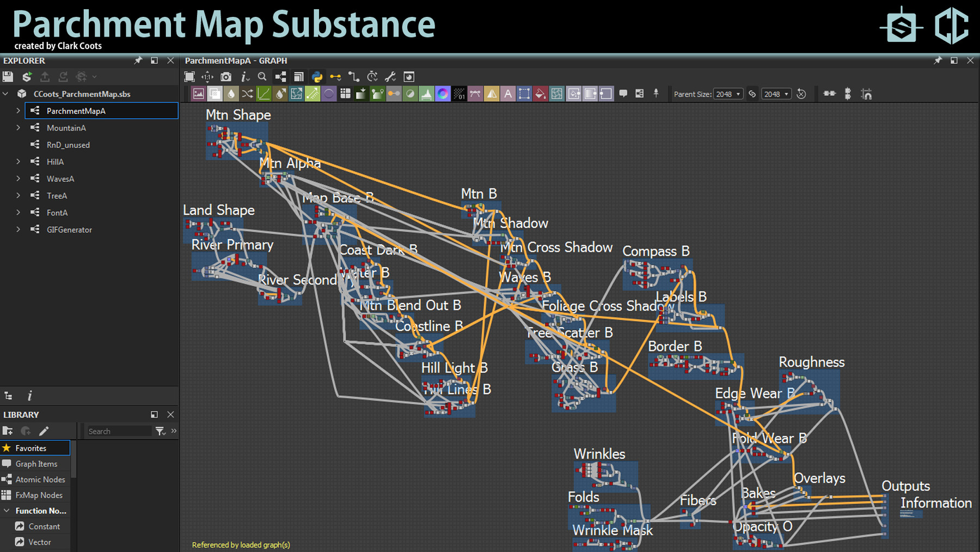Float the Library panel
Viewport: 980px width, 552px height.
point(155,415)
